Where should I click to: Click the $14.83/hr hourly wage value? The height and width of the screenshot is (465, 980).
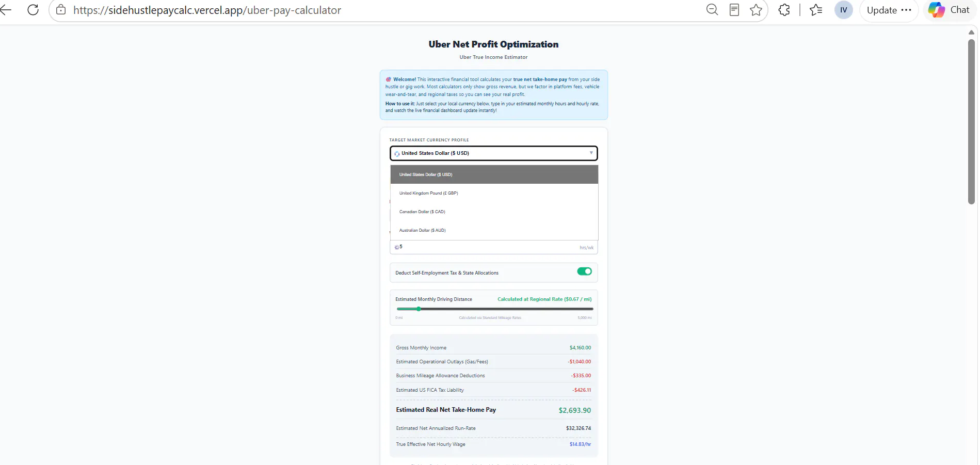click(580, 444)
